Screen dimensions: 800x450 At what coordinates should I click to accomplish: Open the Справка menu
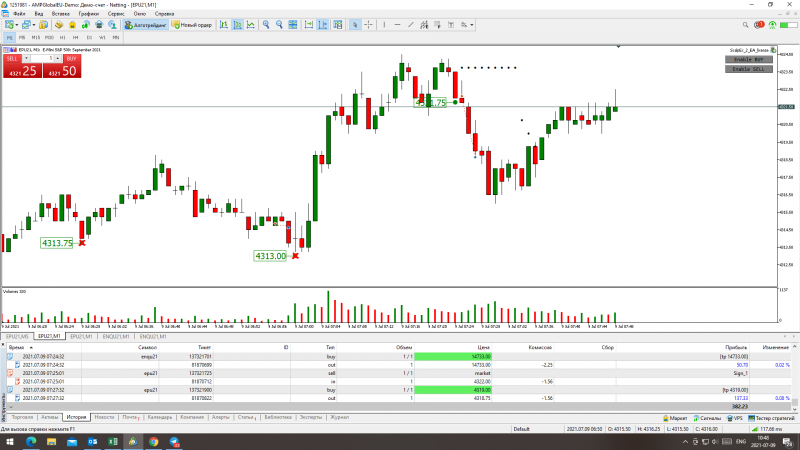(x=164, y=14)
